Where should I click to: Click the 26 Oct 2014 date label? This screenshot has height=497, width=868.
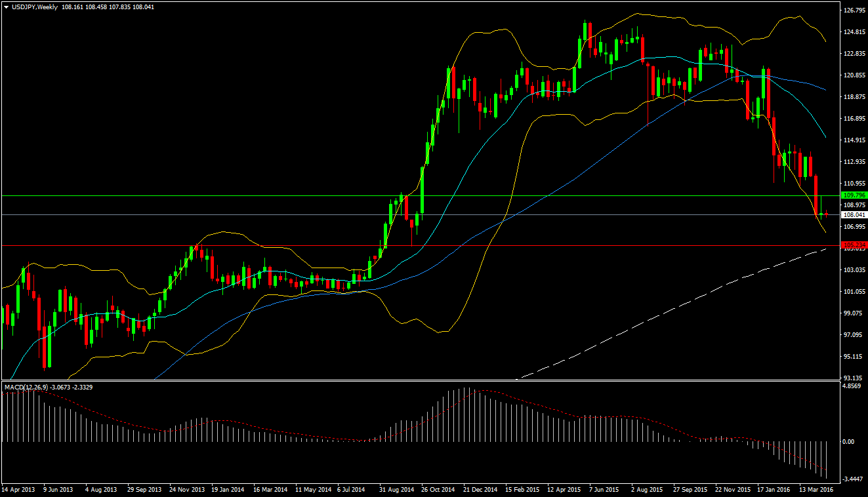pos(438,489)
